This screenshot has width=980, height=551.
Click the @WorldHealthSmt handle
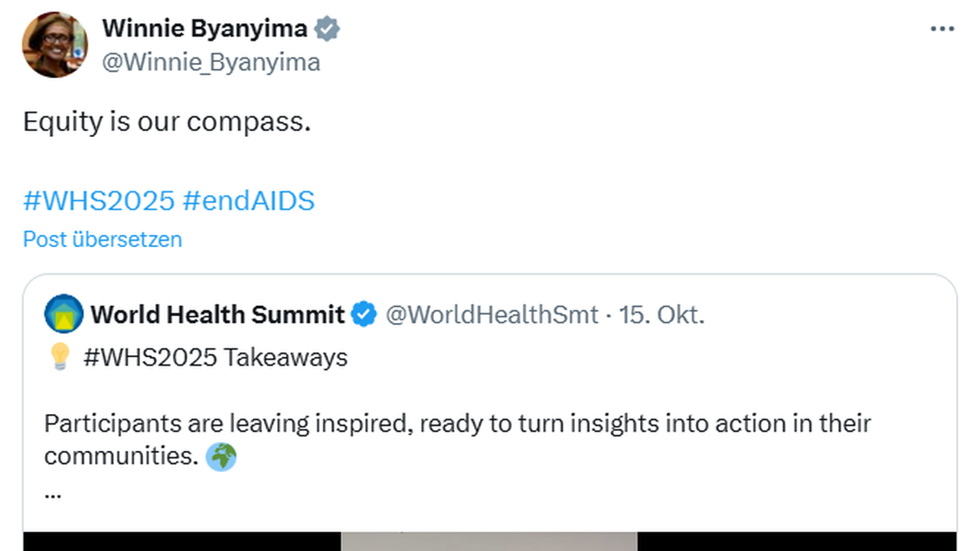[492, 315]
